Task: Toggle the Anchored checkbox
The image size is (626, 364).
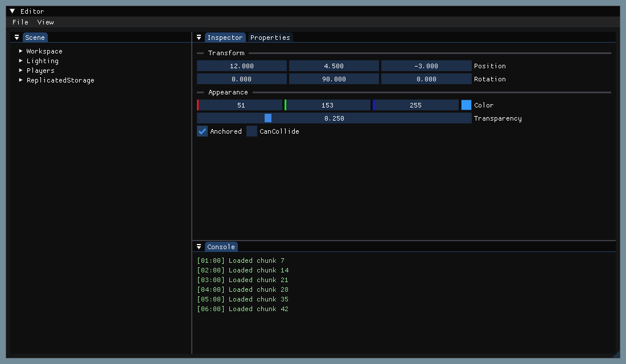Action: (203, 131)
